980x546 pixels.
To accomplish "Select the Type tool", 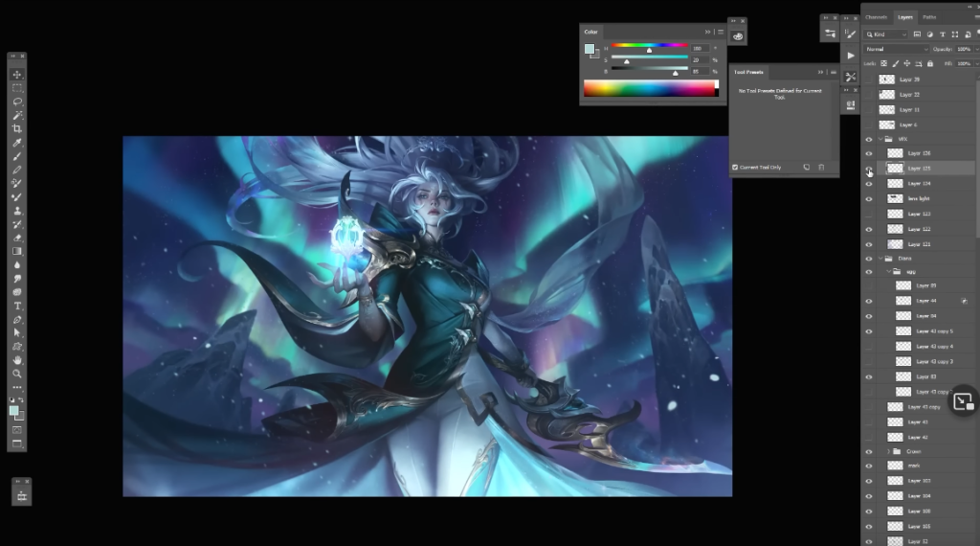I will (x=17, y=306).
